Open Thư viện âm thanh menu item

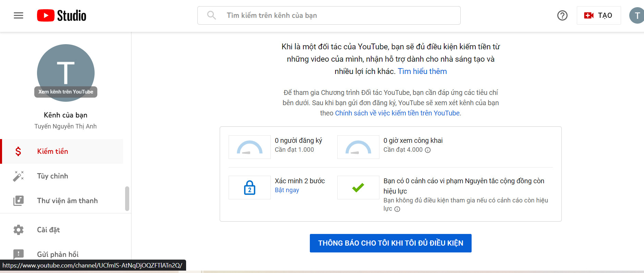pyautogui.click(x=62, y=201)
